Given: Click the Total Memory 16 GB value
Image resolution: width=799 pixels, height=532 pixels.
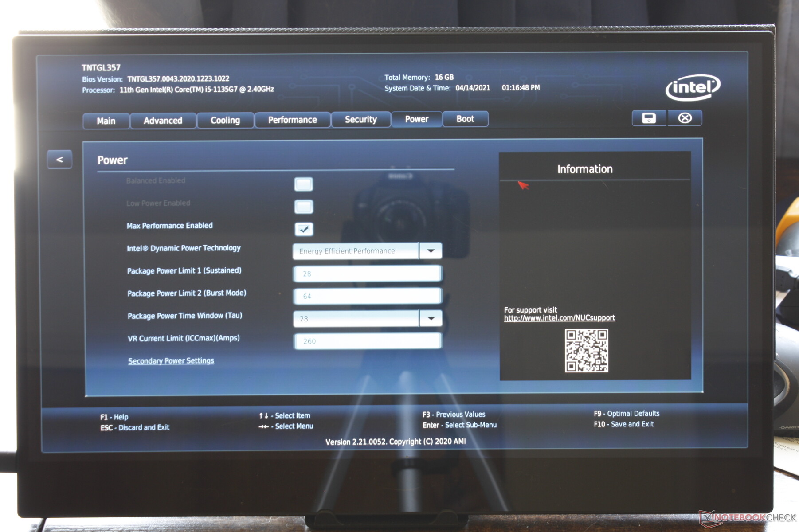Looking at the screenshot, I should [444, 77].
